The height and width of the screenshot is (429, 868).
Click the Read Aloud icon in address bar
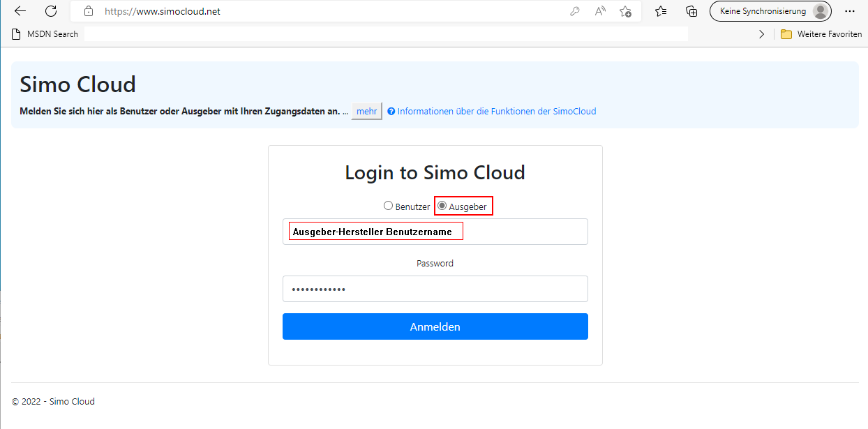pos(600,11)
